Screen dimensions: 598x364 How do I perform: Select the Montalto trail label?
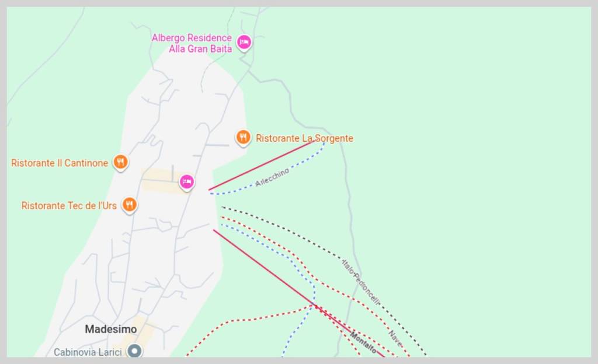[363, 342]
